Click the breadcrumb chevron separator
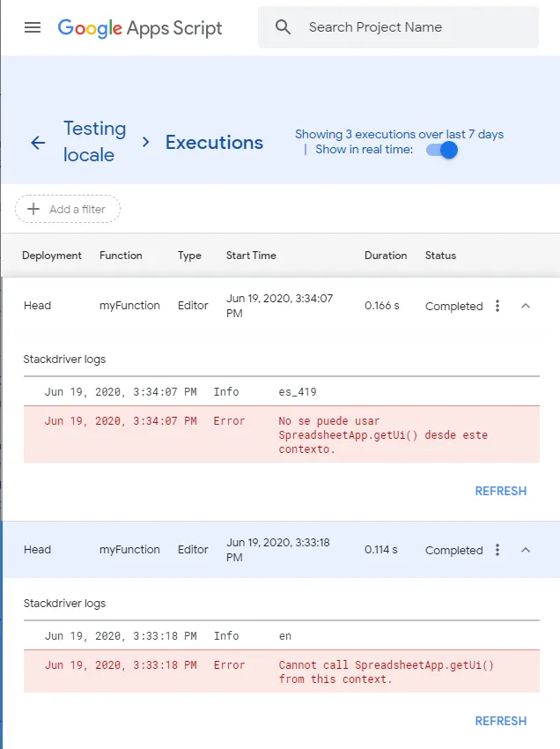 click(x=146, y=142)
